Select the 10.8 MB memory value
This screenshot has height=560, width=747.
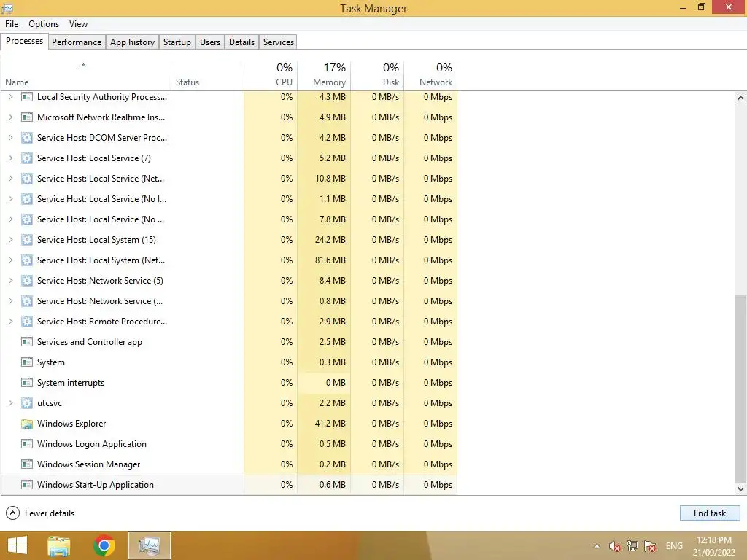point(330,179)
